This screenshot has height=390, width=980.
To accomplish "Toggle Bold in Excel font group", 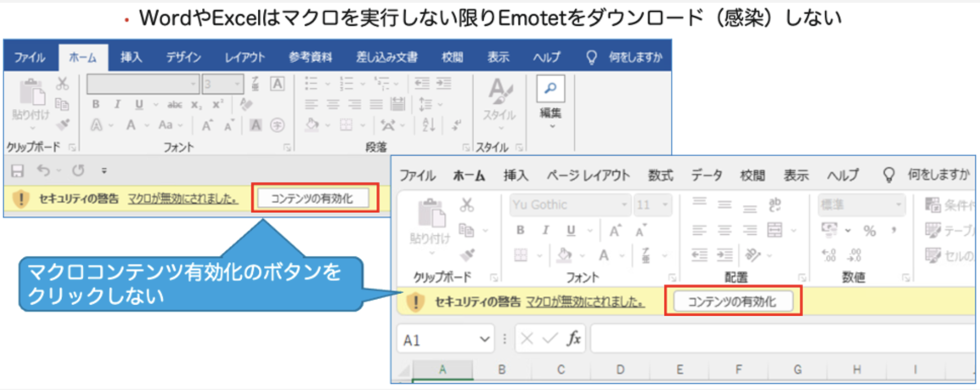I will point(520,230).
